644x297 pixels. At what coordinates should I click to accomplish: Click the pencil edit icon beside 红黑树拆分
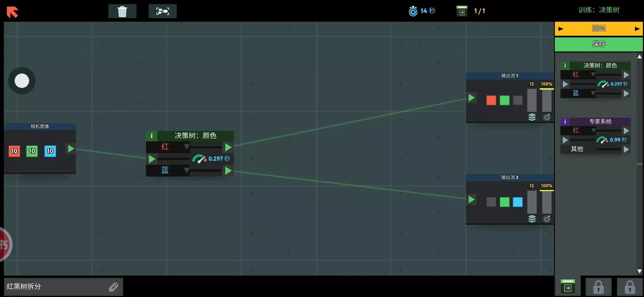[x=113, y=287]
